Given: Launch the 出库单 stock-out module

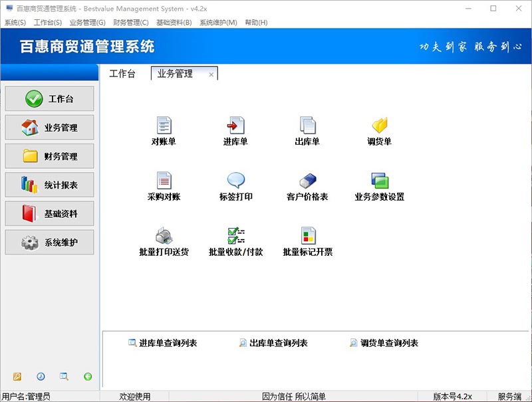Looking at the screenshot, I should 307,126.
